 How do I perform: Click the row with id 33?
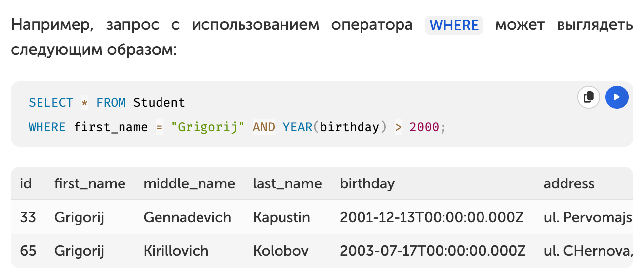pos(322,217)
